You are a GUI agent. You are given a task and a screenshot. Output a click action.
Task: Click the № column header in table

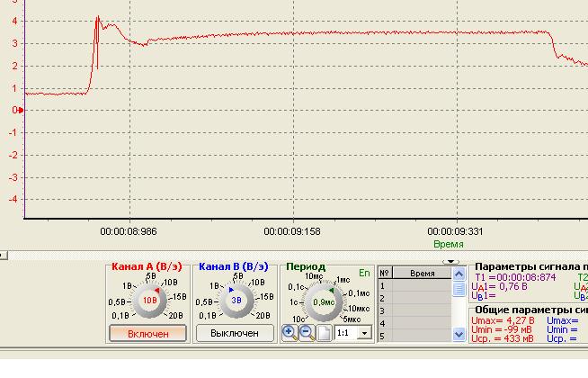pos(385,274)
